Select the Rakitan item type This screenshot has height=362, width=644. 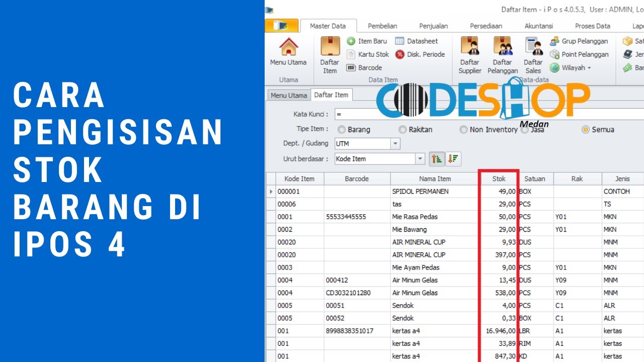(416, 130)
